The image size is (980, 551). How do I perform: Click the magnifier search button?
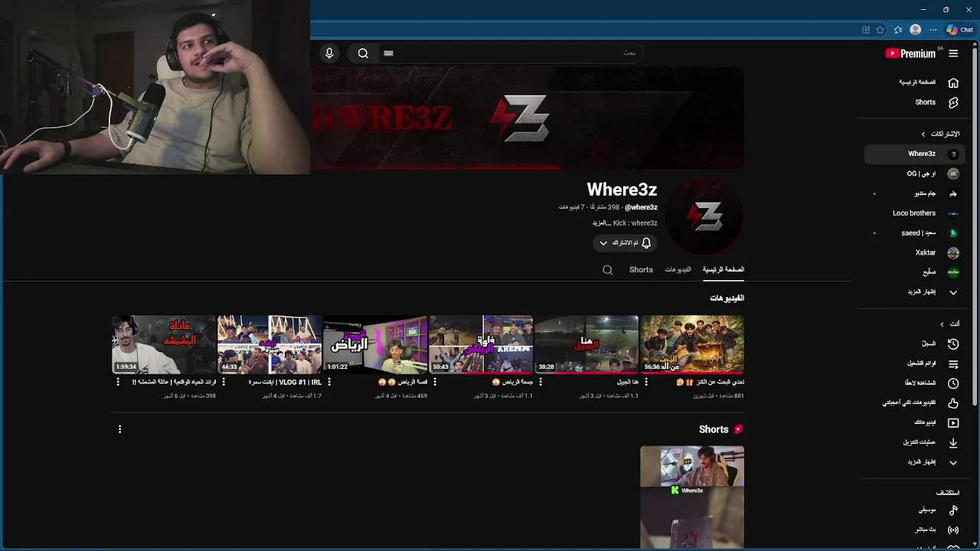click(x=363, y=54)
